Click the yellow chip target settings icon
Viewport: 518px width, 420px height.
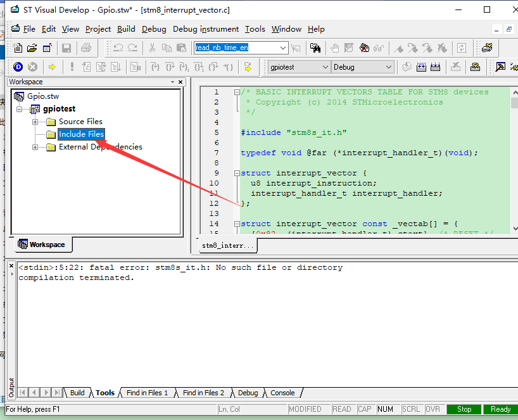tap(475, 67)
